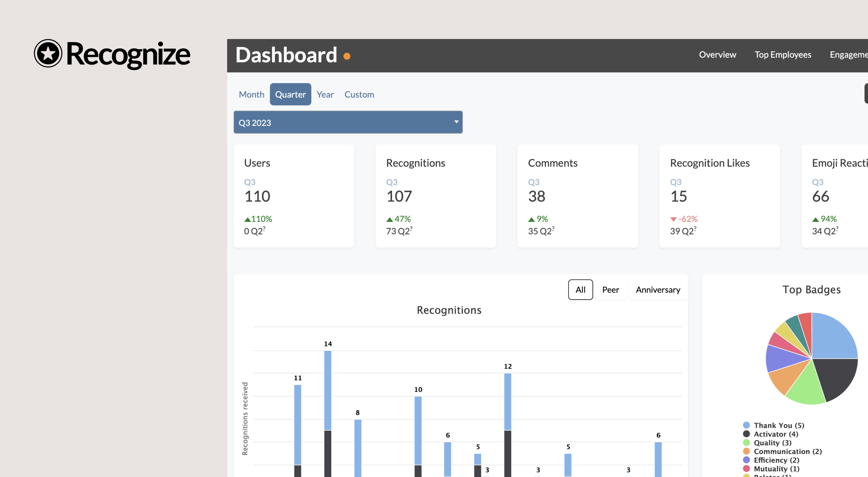Screen dimensions: 868x477
Task: Open the Overview nav item
Action: [x=717, y=55]
